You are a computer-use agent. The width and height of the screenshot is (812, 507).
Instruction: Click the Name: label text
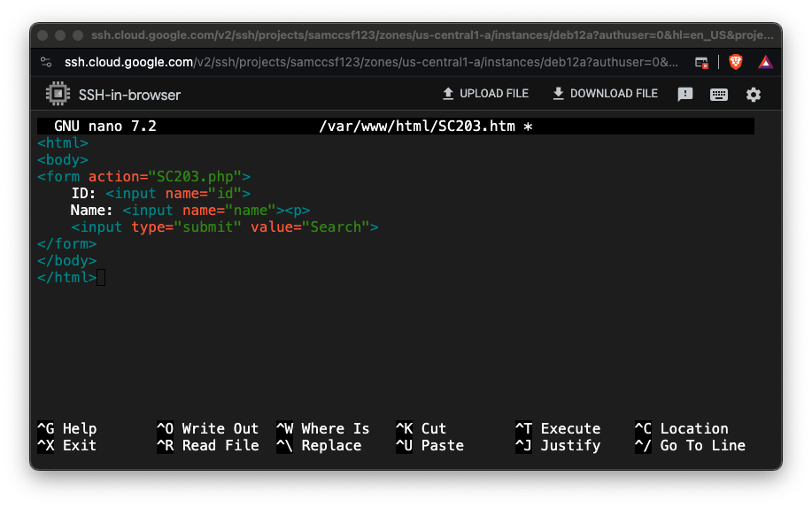92,210
